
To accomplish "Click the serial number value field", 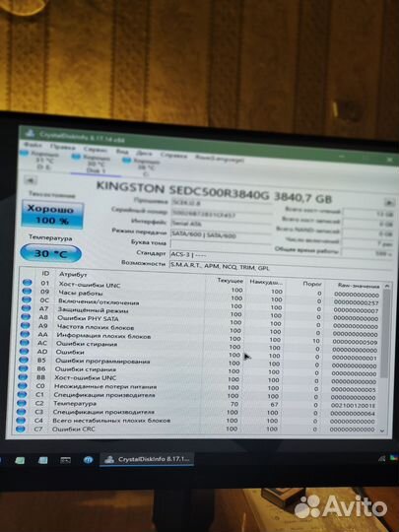I will (x=222, y=214).
